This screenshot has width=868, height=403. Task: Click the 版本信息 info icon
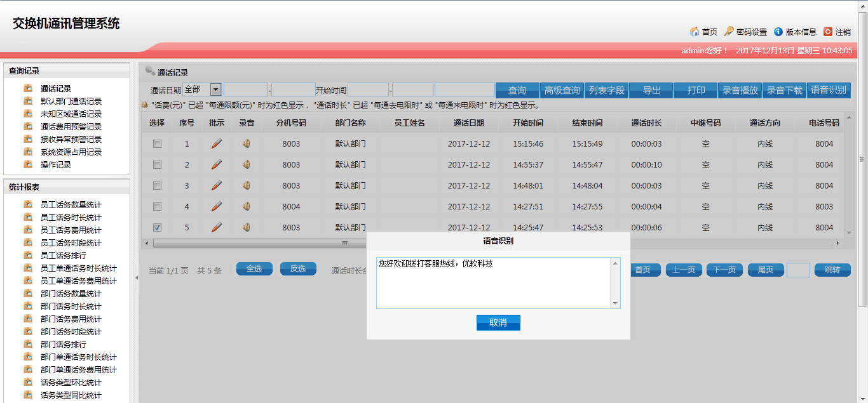pyautogui.click(x=778, y=32)
